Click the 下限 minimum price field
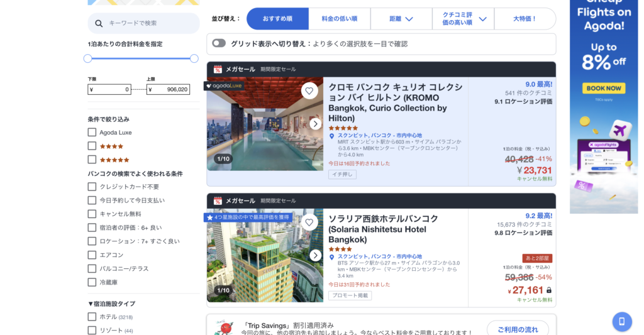This screenshot has height=335, width=644. pyautogui.click(x=109, y=89)
